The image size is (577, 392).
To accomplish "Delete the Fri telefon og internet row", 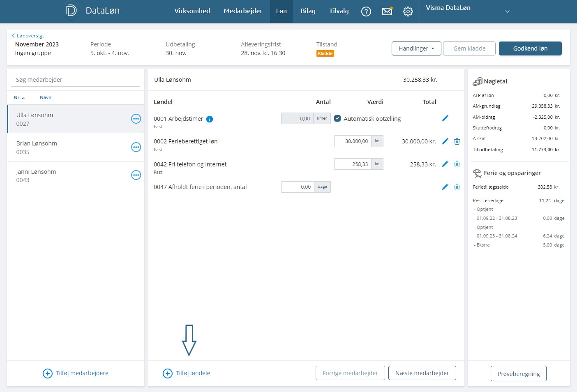I will 457,164.
